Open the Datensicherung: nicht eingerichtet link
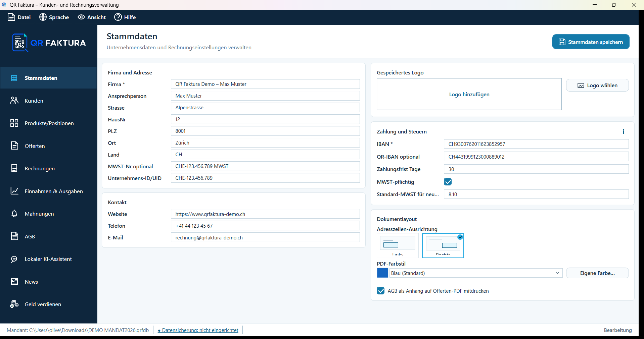644x339 pixels. [198, 330]
